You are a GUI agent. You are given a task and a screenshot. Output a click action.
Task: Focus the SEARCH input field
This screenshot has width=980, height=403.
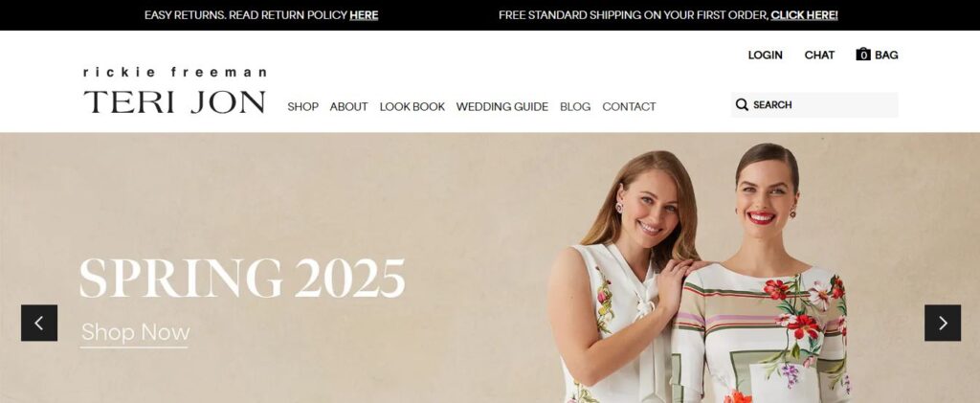(x=814, y=105)
